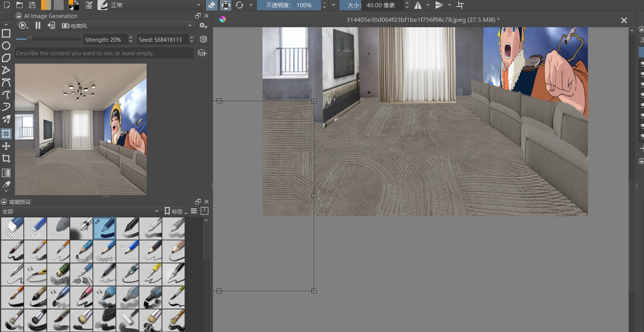This screenshot has width=644, height=332.
Task: Select the Multibrush tool
Action: 6,119
